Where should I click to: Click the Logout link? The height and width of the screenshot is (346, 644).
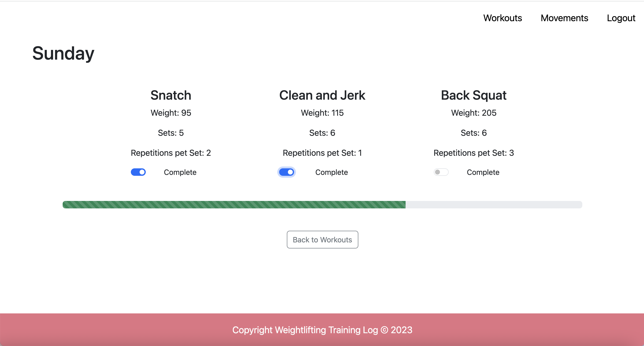[x=621, y=18]
